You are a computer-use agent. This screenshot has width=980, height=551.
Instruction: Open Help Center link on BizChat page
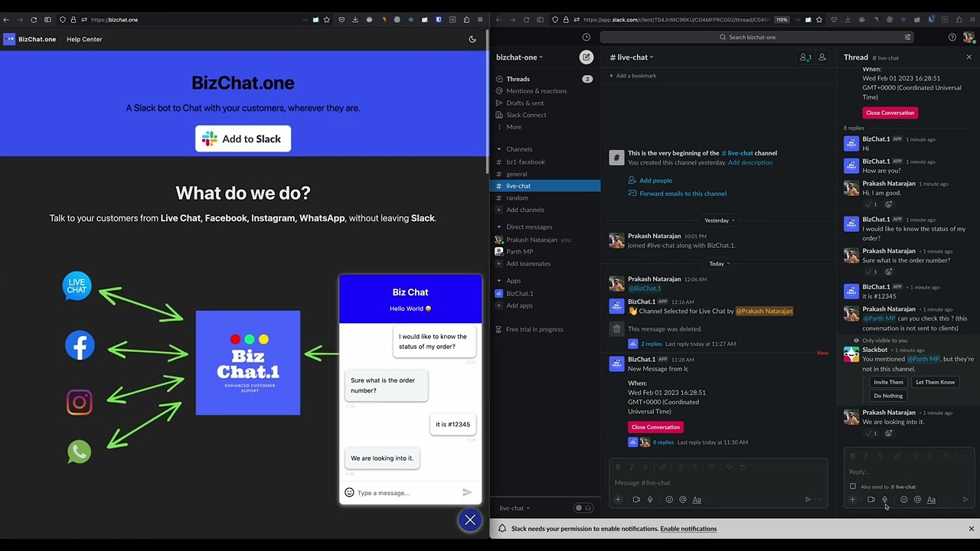click(x=84, y=39)
